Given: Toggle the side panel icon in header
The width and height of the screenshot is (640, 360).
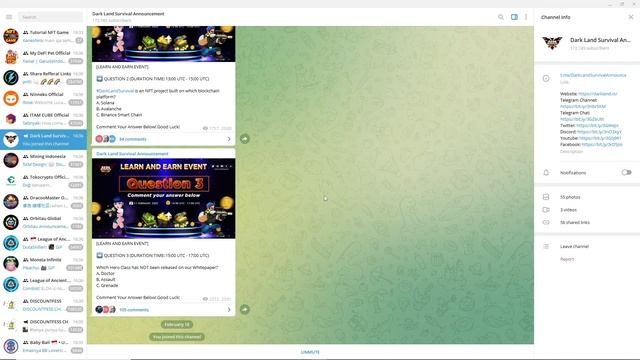Looking at the screenshot, I should point(514,17).
